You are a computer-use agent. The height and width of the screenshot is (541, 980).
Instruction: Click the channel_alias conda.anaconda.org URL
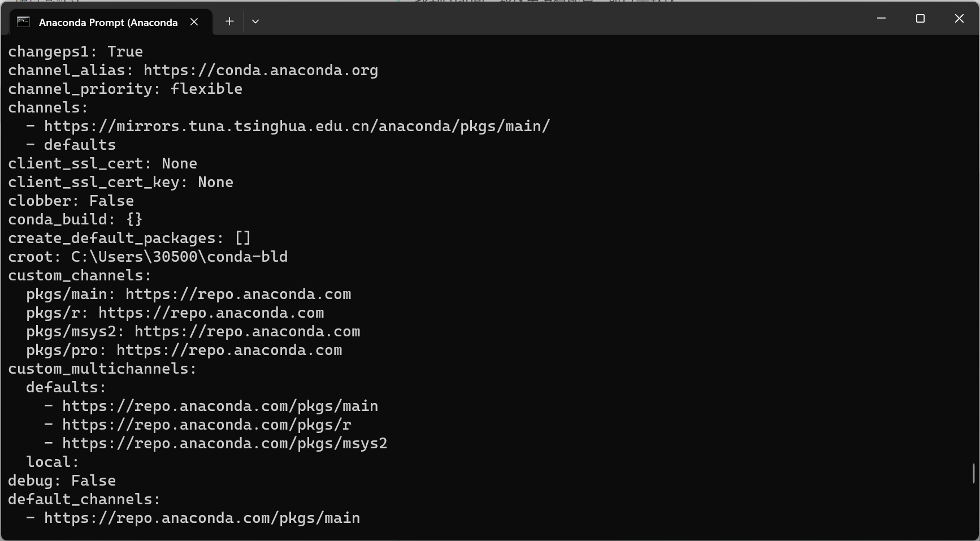[x=261, y=71]
